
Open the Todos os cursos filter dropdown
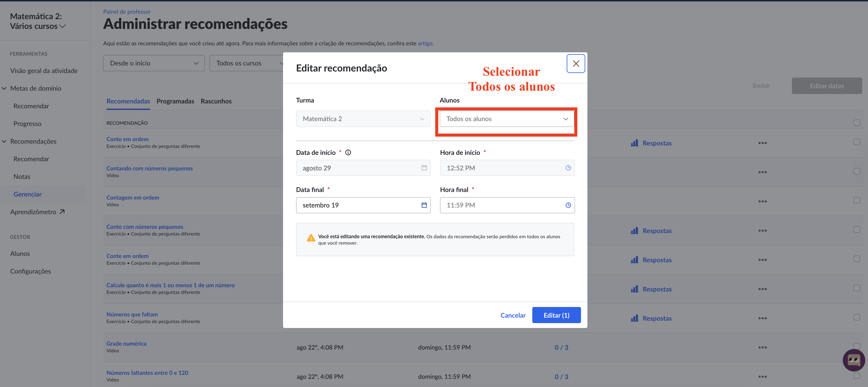pos(246,63)
